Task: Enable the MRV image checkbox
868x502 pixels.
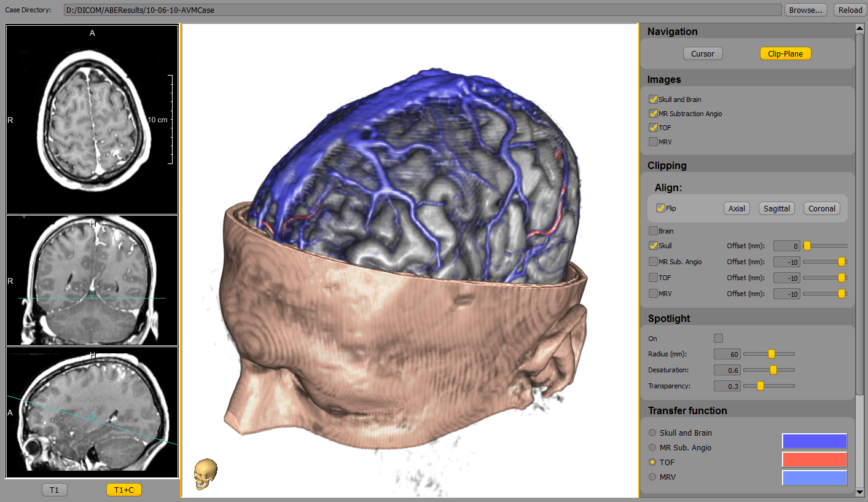Action: [x=653, y=142]
